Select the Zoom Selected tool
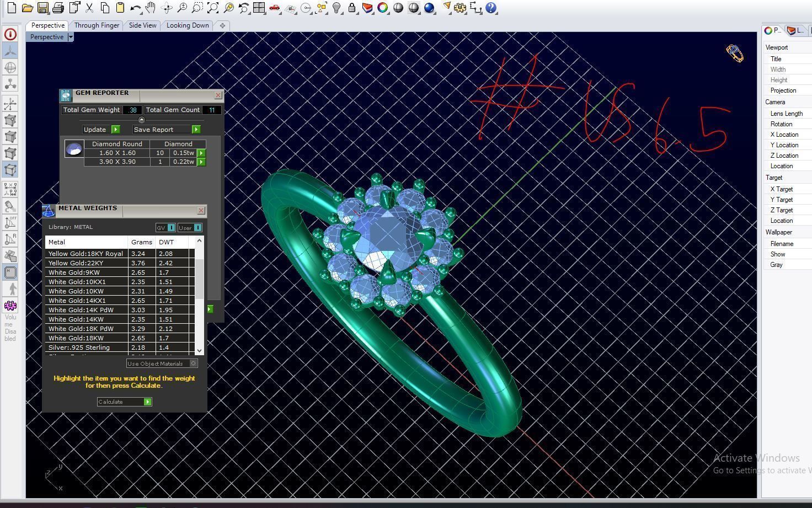 point(228,8)
